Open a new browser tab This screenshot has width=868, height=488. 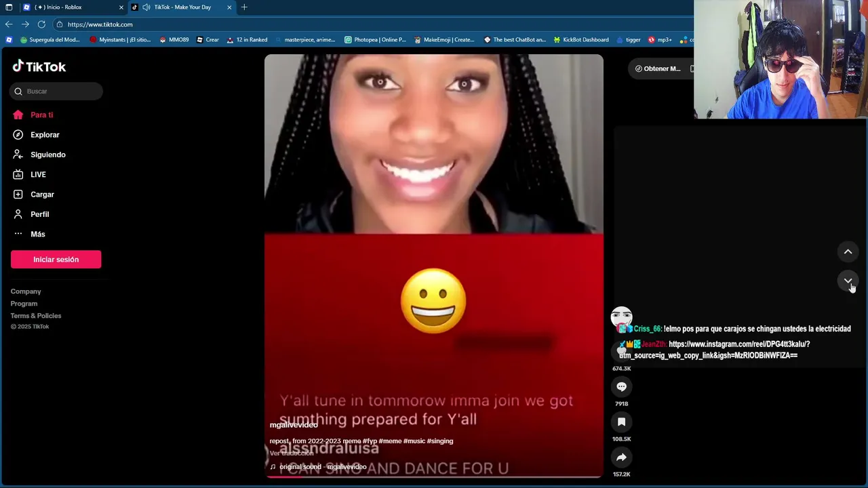pos(244,7)
